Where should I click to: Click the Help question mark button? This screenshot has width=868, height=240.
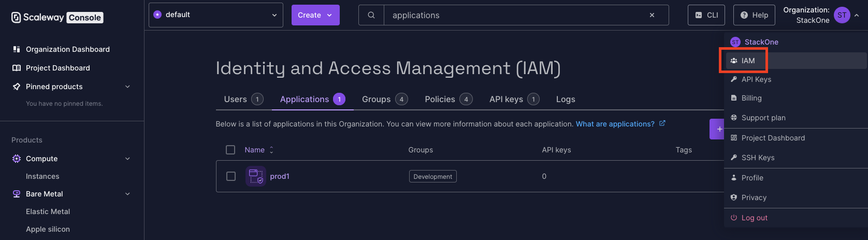(754, 15)
